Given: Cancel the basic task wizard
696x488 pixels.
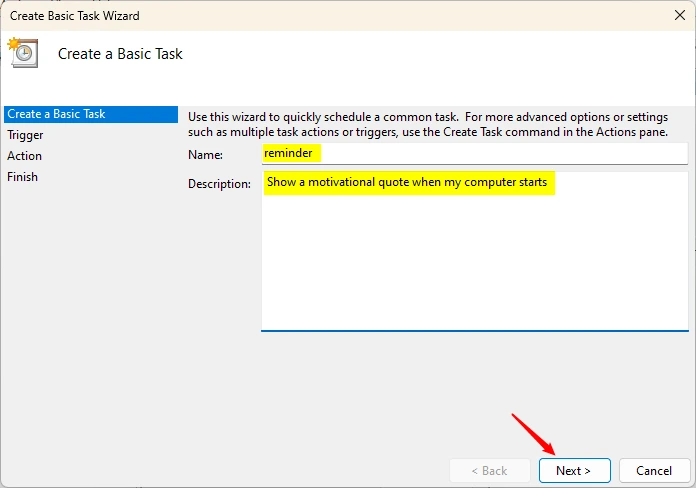Looking at the screenshot, I should point(654,470).
